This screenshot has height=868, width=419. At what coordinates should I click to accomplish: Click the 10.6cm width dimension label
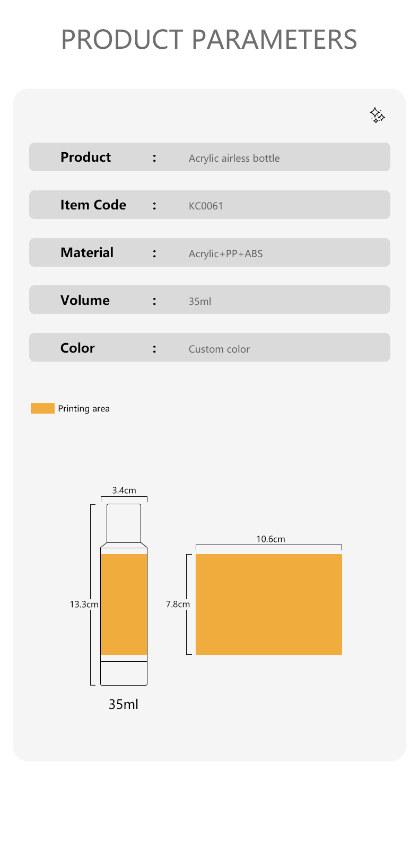tap(270, 539)
